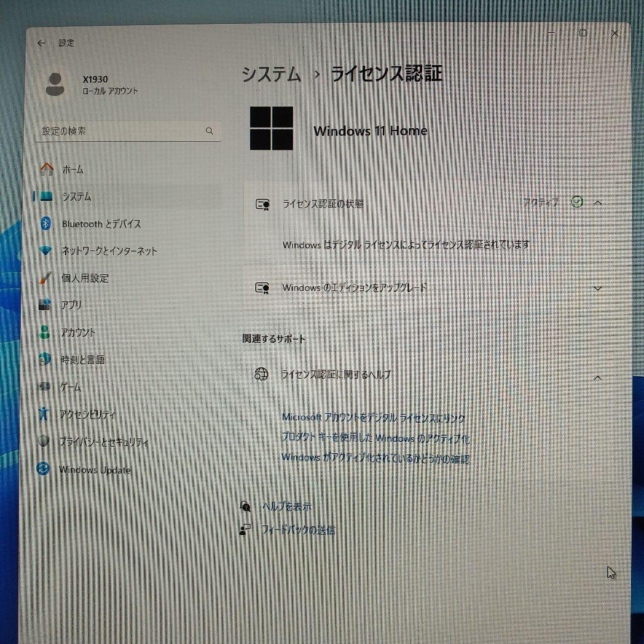Click the 関連するサポート heading
This screenshot has height=644, width=644.
274,339
